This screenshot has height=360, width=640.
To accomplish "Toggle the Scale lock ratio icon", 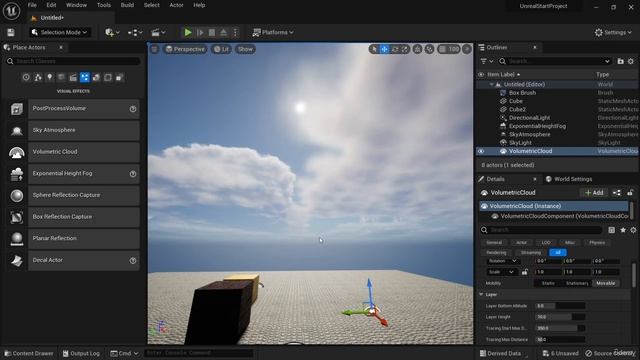I will click(x=524, y=272).
